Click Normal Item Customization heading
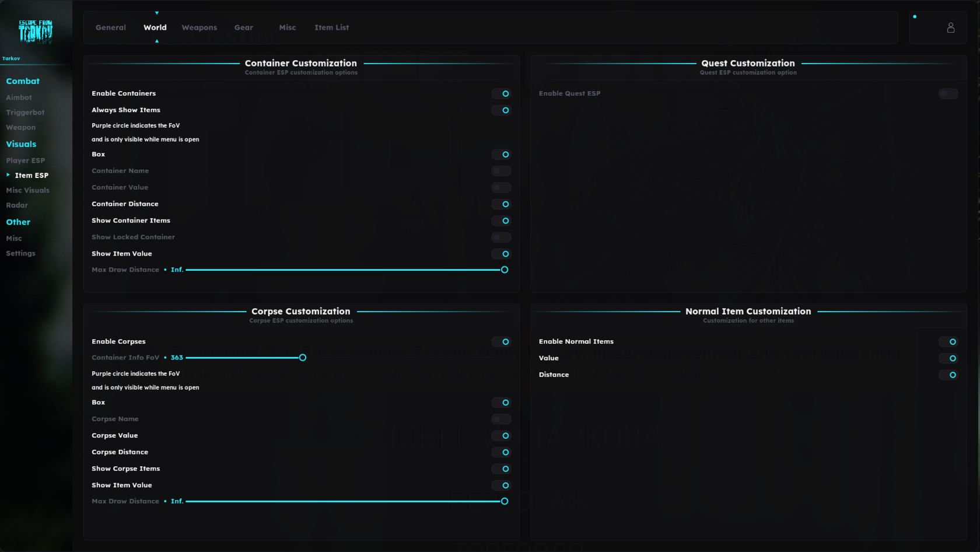Viewport: 980px width, 552px height. pyautogui.click(x=748, y=312)
